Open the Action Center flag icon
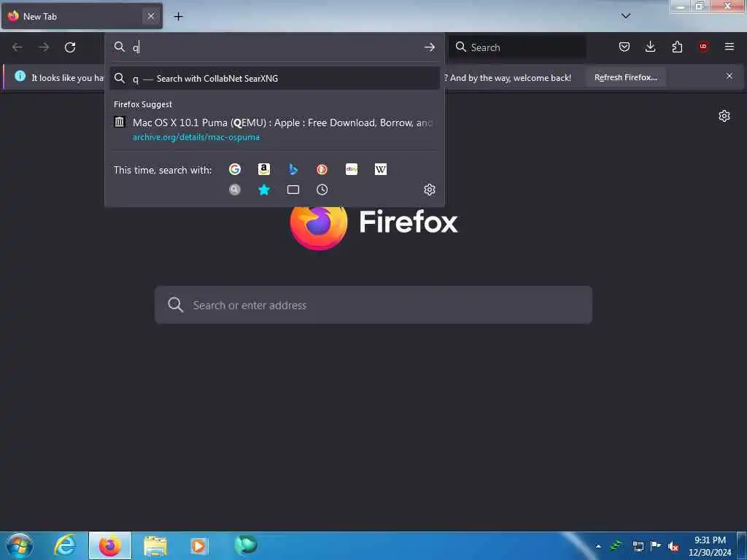The height and width of the screenshot is (560, 747). pyautogui.click(x=656, y=545)
